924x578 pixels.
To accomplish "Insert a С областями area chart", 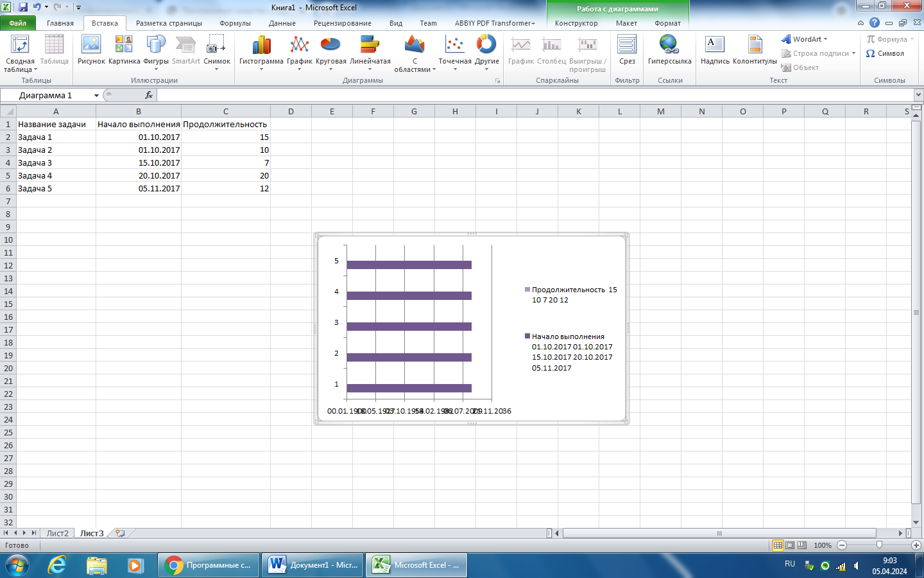I will tap(415, 53).
